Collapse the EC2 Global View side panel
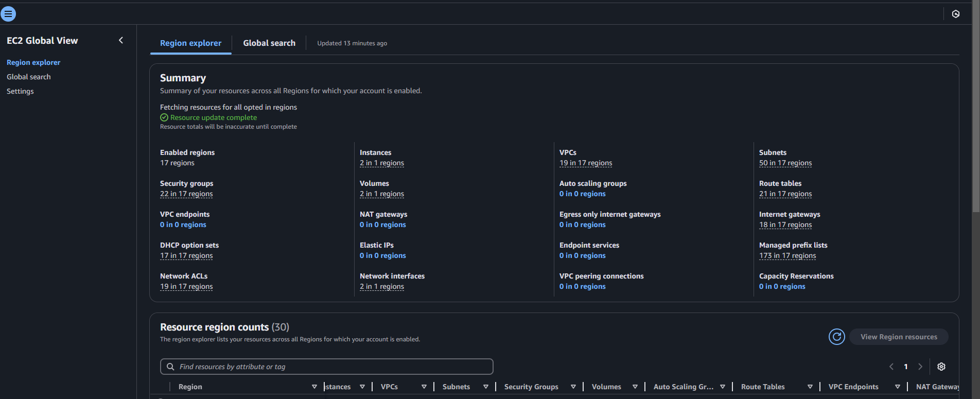The width and height of the screenshot is (980, 399). click(x=121, y=40)
